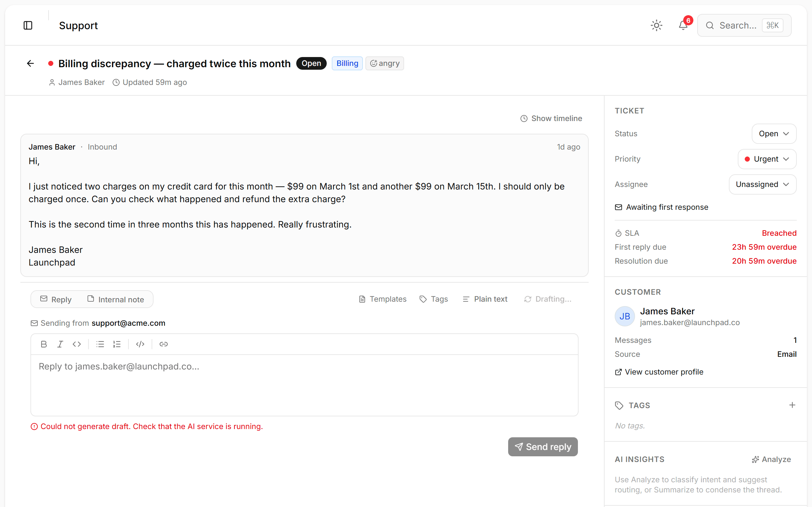The image size is (812, 507).
Task: Go back using the back arrow
Action: pos(30,63)
